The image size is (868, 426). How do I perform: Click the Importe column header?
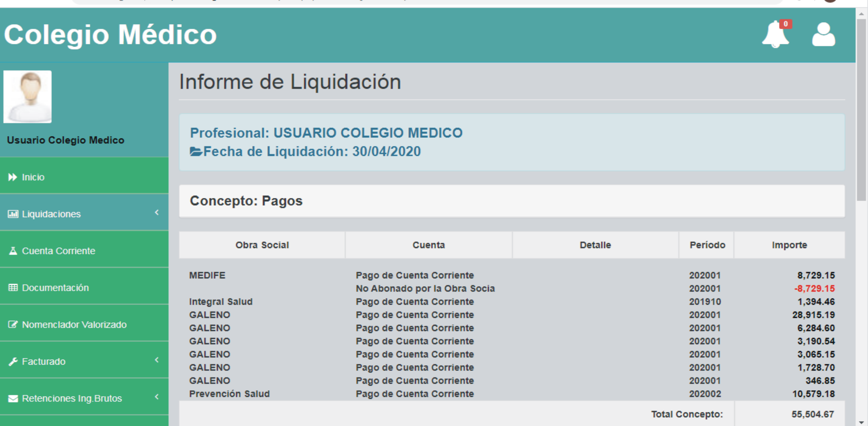pos(789,245)
